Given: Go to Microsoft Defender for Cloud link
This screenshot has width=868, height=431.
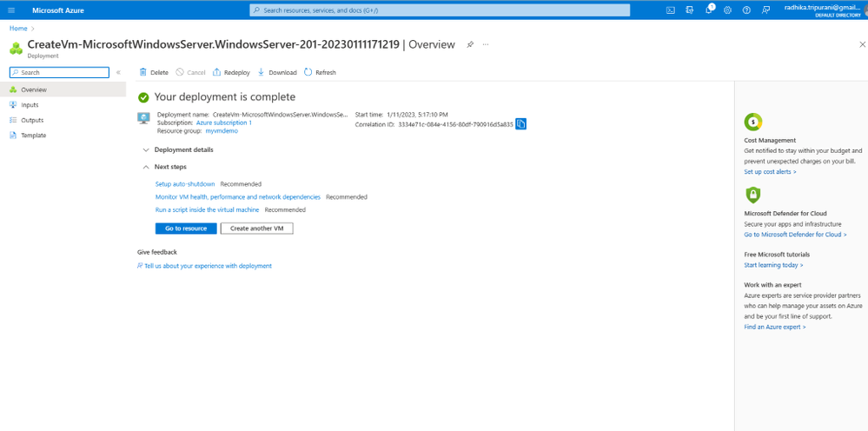Looking at the screenshot, I should click(x=795, y=235).
